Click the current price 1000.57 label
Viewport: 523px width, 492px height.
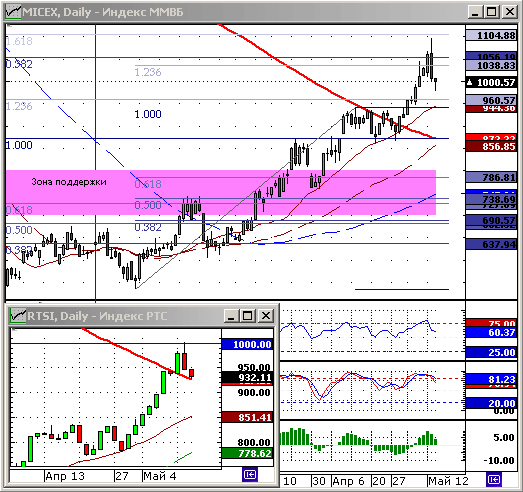(491, 82)
